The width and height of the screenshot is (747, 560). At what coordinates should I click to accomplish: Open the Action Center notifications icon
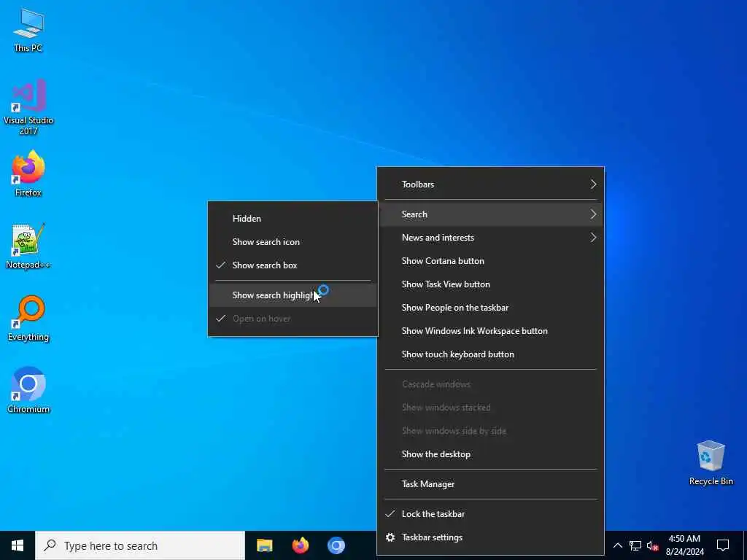pos(723,545)
